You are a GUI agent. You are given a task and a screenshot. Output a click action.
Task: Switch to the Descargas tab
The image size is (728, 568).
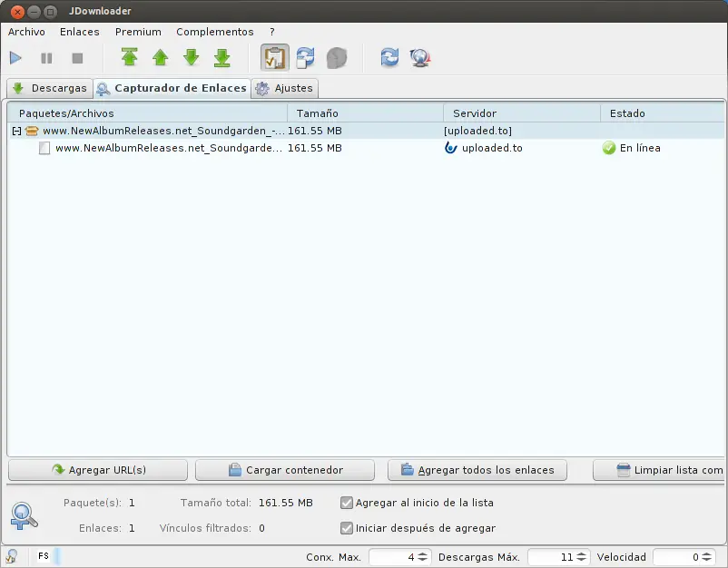(50, 88)
